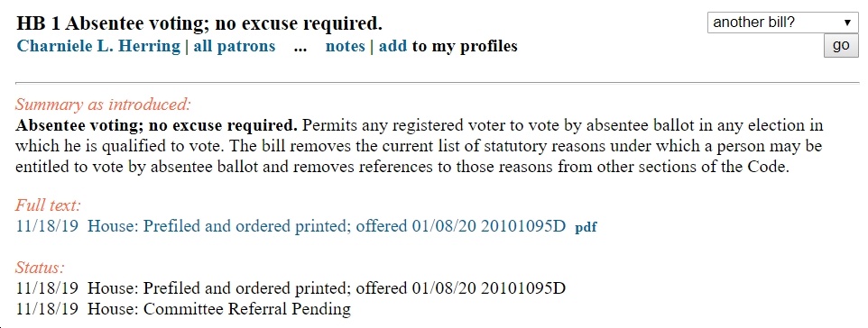Click the 'Status:' section label
The width and height of the screenshot is (868, 328).
40,268
